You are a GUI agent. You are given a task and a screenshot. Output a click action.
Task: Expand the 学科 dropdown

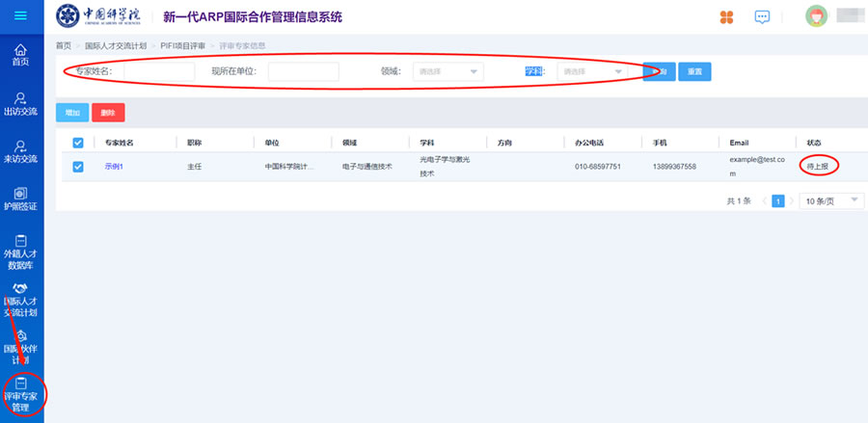point(592,71)
